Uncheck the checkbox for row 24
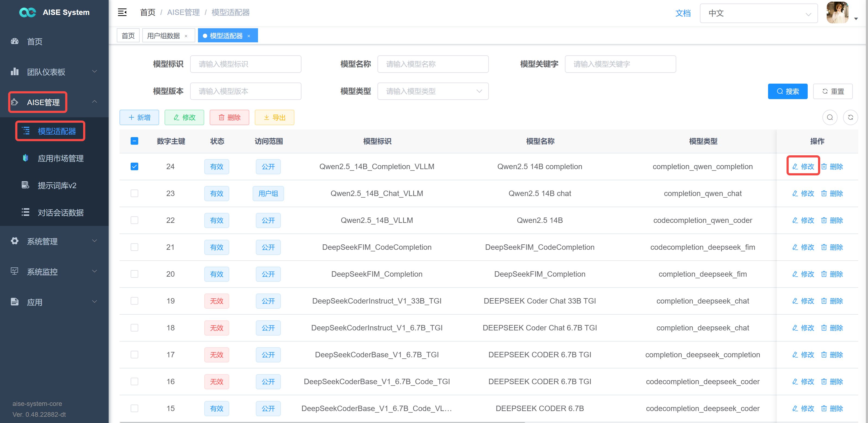 coord(134,166)
